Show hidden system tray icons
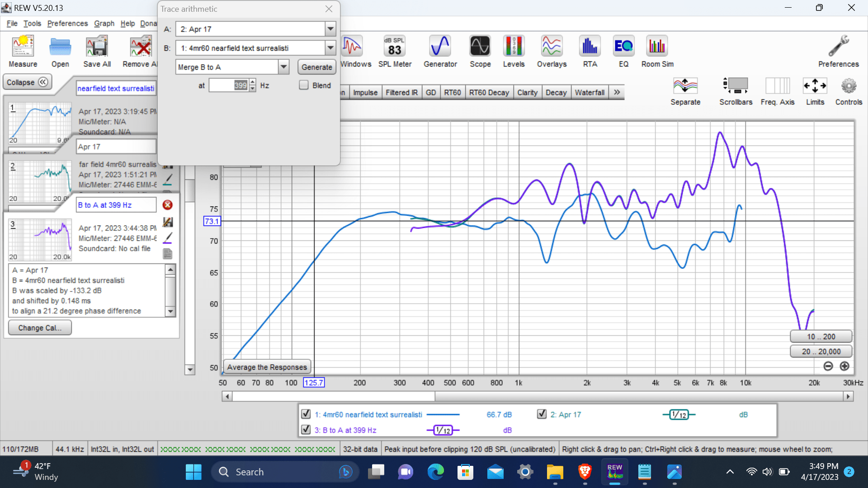The height and width of the screenshot is (488, 868). coord(730,472)
